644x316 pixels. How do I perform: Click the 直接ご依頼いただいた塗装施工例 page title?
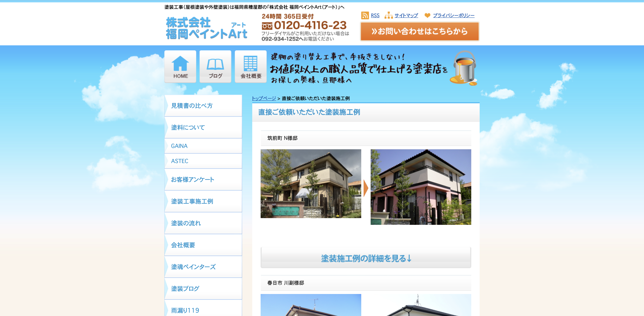pos(309,112)
